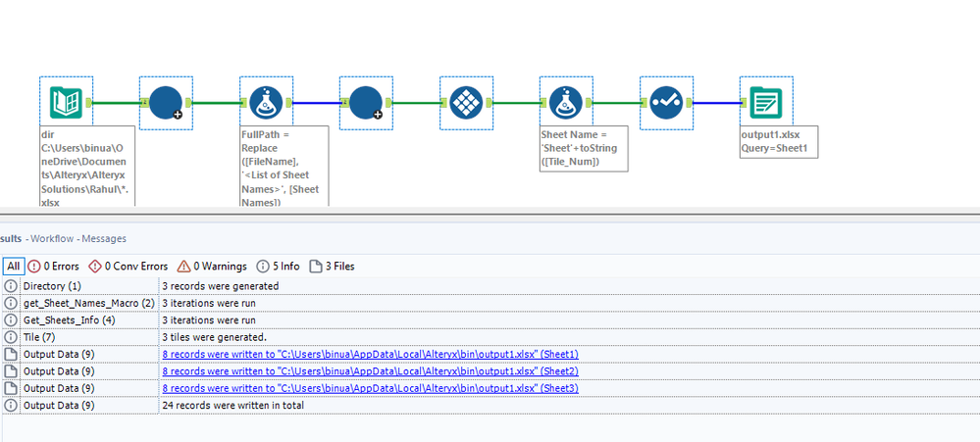Viewport: 980px width, 442px height.
Task: Click file icon on Sheet3 output row
Action: [11, 388]
